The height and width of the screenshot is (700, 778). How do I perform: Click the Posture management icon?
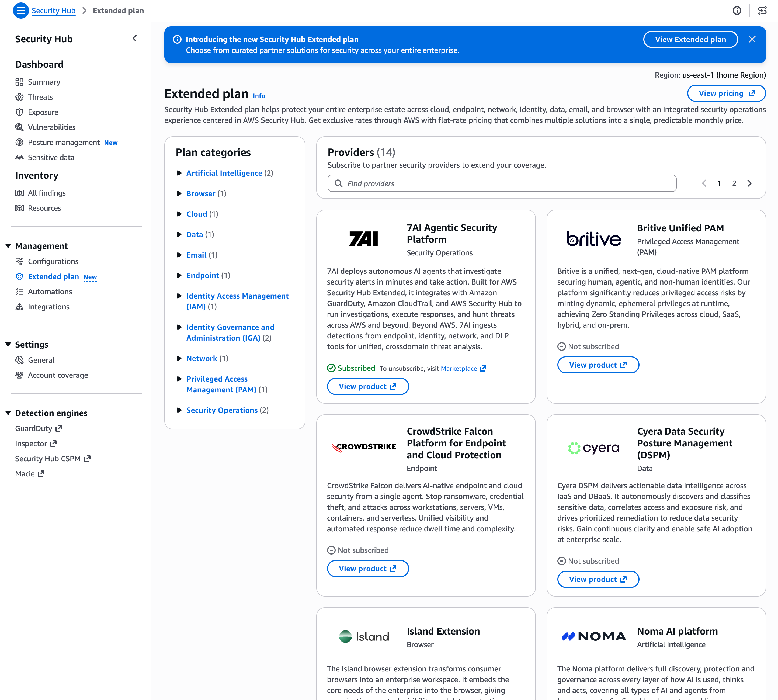pos(19,142)
